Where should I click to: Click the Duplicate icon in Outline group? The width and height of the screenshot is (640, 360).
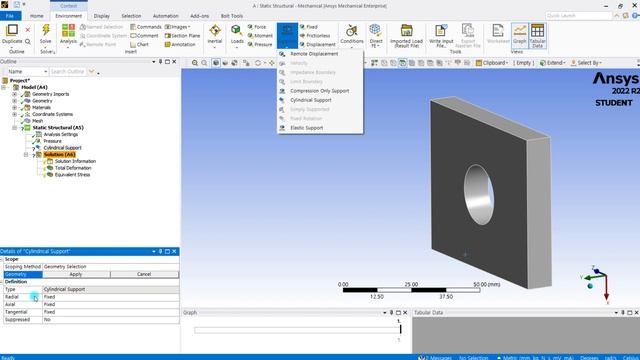12,31
